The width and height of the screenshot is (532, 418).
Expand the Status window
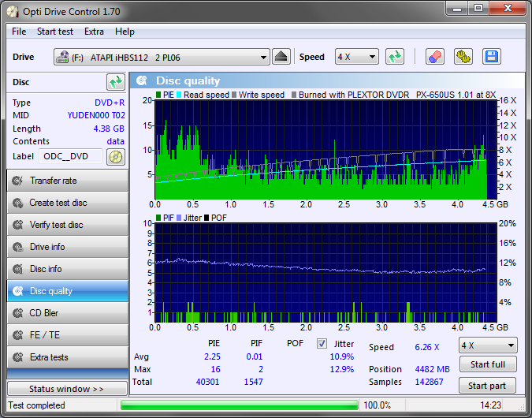pos(67,389)
